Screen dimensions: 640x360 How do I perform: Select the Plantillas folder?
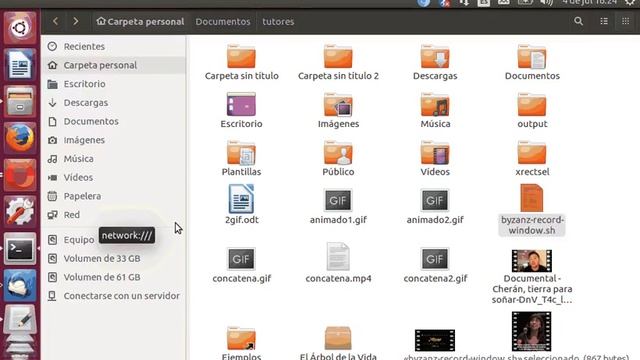pos(241,158)
